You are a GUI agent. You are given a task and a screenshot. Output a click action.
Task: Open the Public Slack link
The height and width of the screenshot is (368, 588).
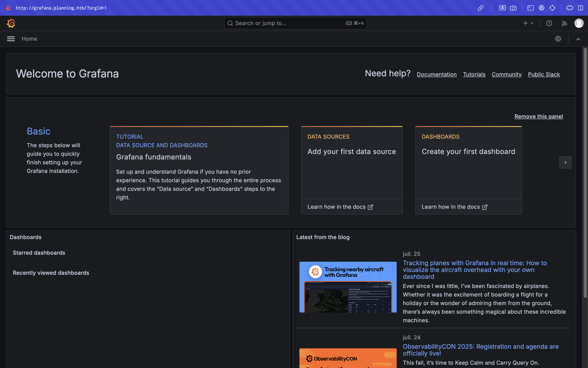pyautogui.click(x=544, y=74)
